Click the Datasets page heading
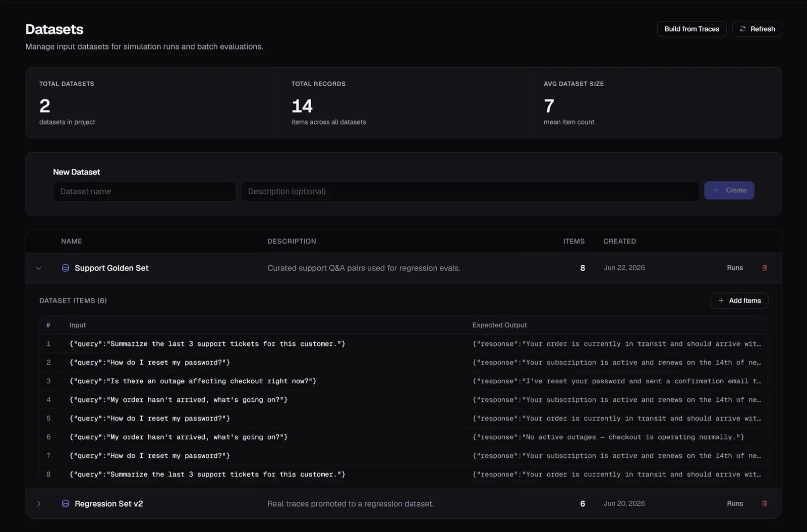The image size is (807, 532). [54, 29]
